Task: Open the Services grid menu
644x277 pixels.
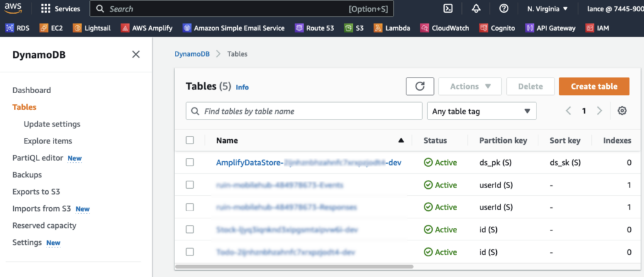Action: pyautogui.click(x=60, y=9)
